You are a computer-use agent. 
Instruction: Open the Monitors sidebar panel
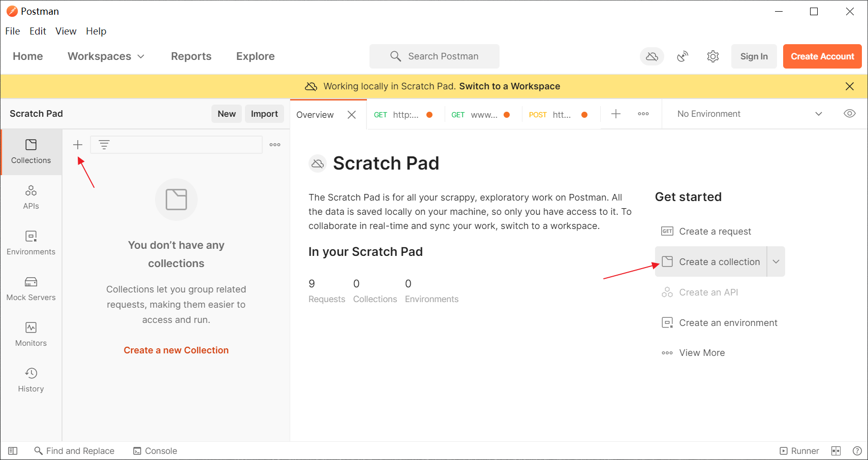[x=31, y=335]
